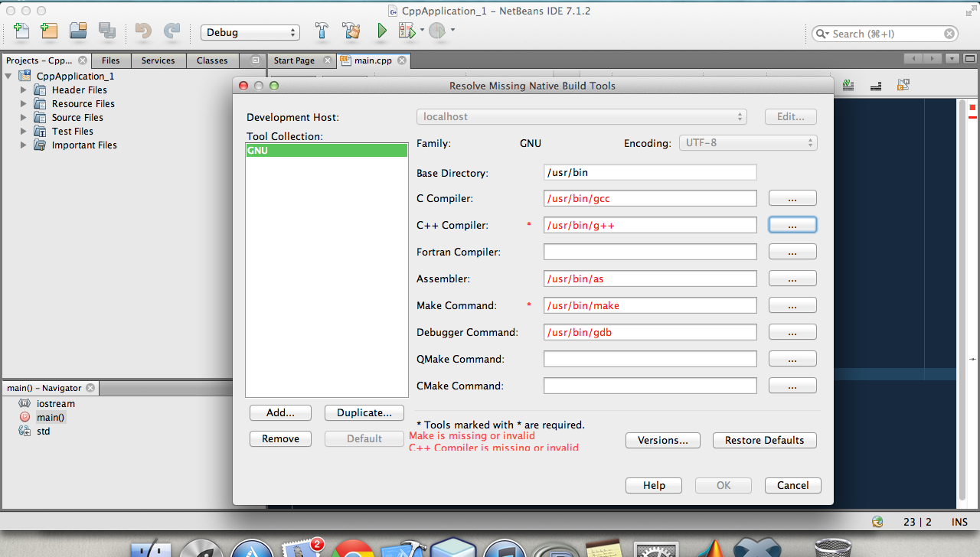Run the project with the green arrow
The height and width of the screenshot is (557, 980).
click(x=382, y=31)
